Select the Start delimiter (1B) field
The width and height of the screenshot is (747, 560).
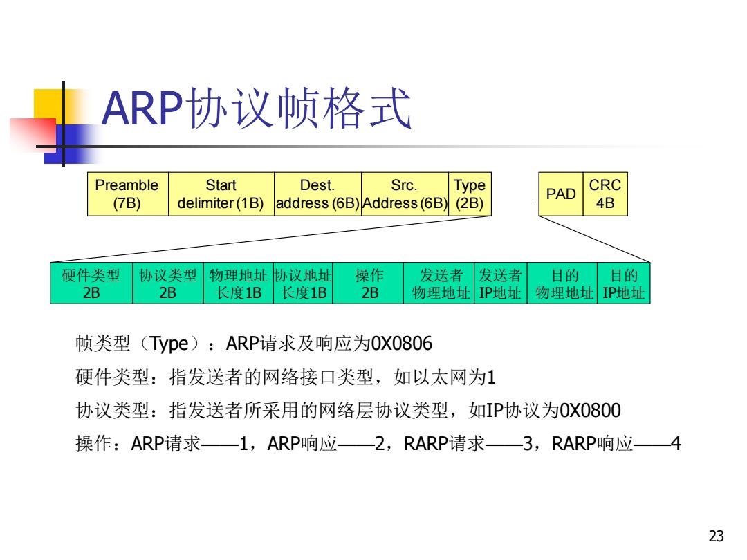pos(221,194)
